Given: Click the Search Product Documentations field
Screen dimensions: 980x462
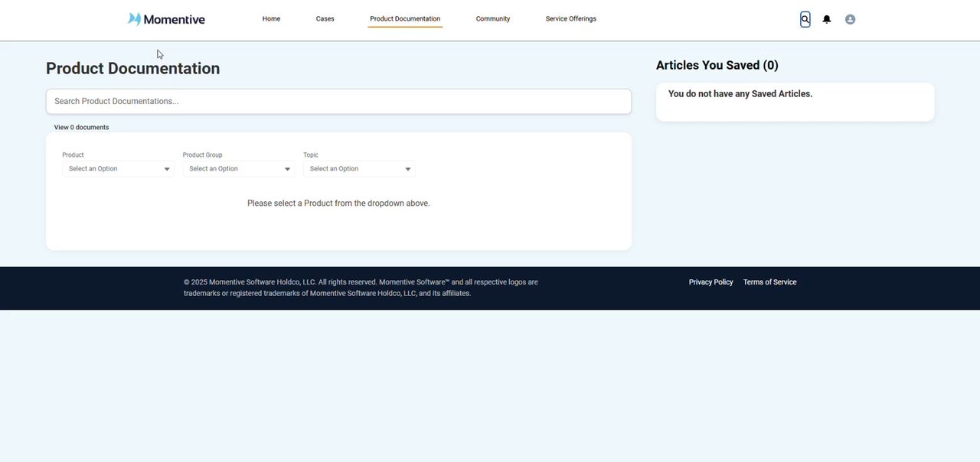Looking at the screenshot, I should coord(338,101).
